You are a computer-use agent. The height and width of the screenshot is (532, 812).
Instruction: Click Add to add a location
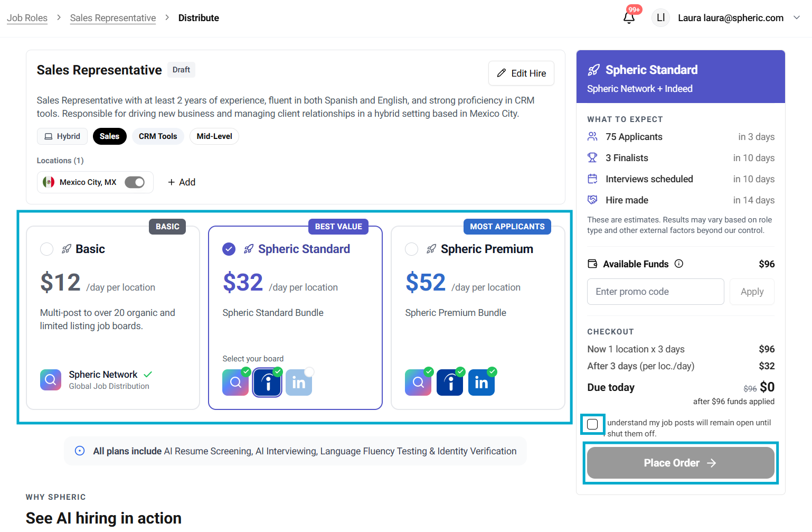click(x=182, y=182)
